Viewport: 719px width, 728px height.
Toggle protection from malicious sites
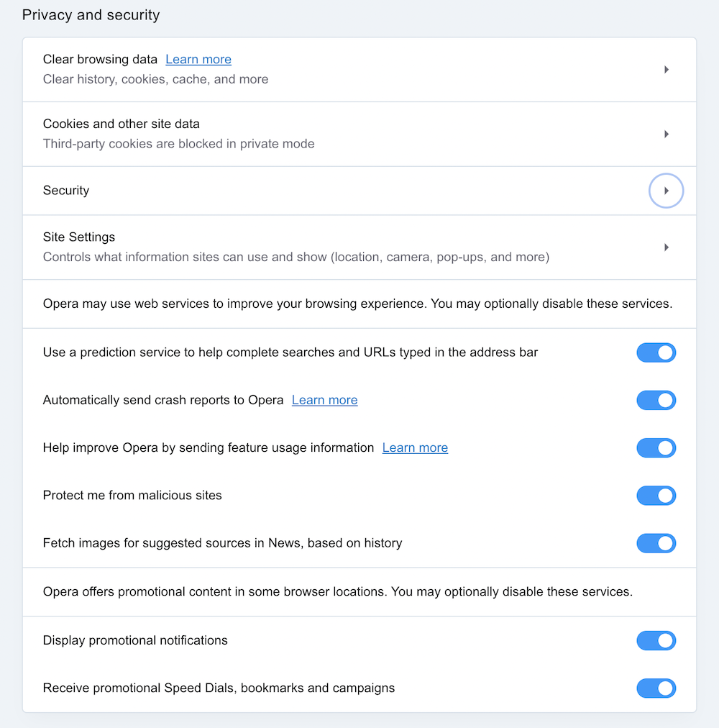click(x=656, y=495)
